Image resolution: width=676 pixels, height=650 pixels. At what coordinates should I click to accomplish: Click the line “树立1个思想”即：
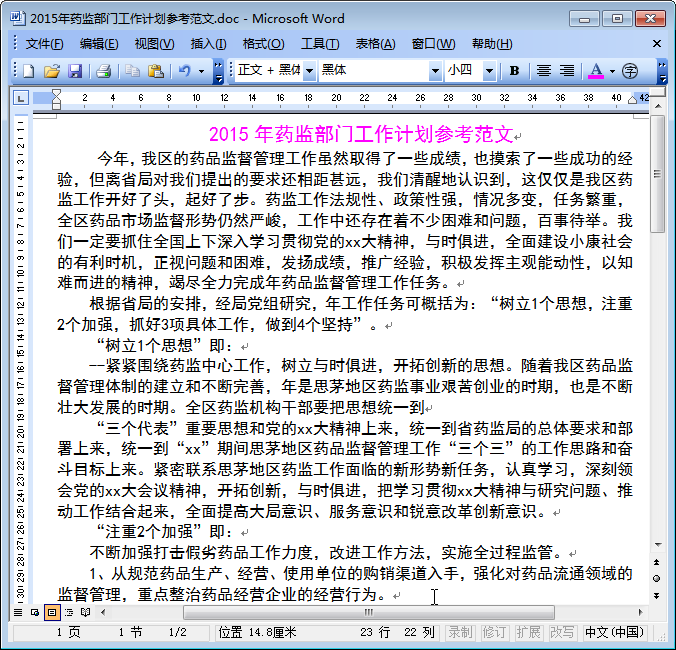tap(165, 346)
